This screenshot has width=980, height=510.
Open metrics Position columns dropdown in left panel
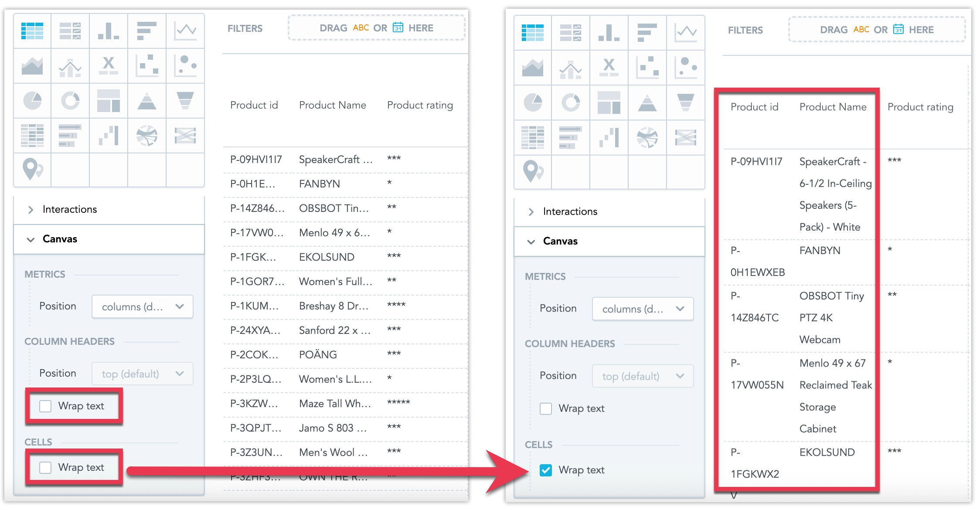[142, 306]
